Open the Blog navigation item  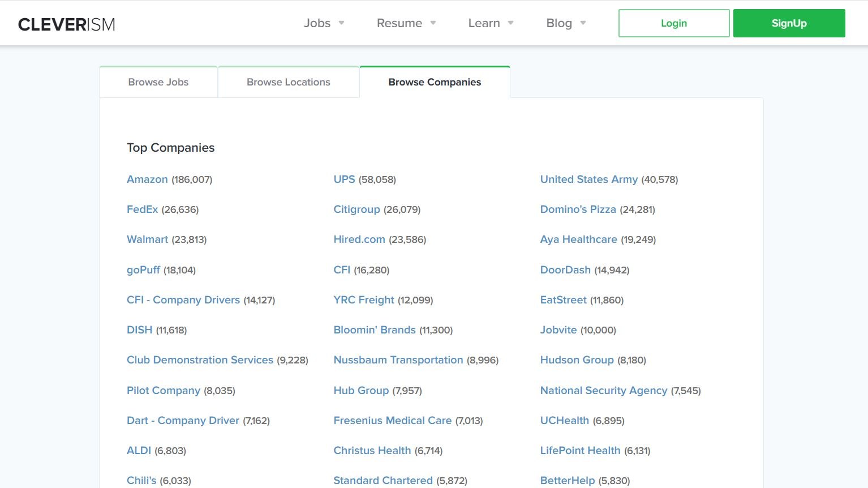point(559,23)
